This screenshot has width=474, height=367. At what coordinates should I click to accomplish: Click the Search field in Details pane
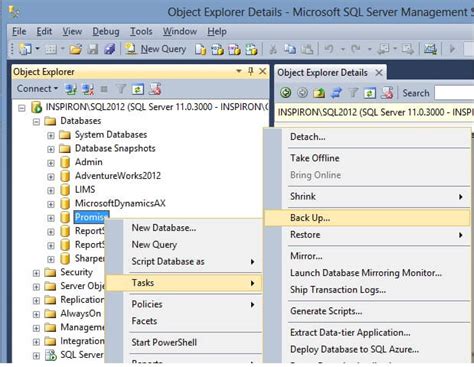pyautogui.click(x=454, y=93)
